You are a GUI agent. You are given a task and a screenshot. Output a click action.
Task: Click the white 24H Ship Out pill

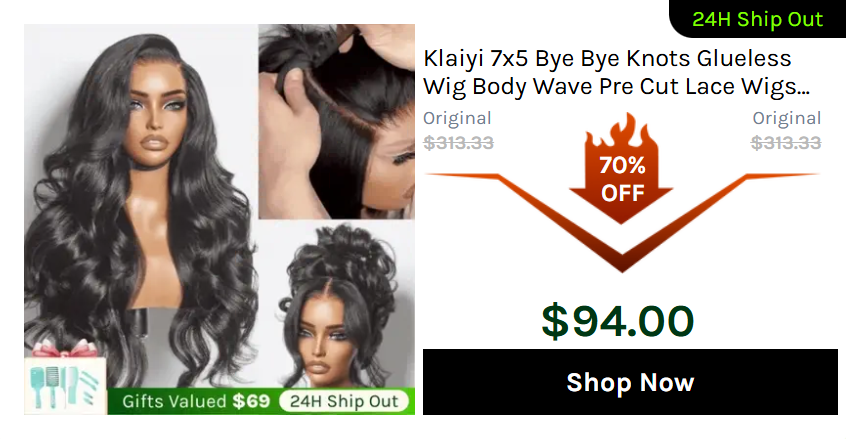pos(344,401)
